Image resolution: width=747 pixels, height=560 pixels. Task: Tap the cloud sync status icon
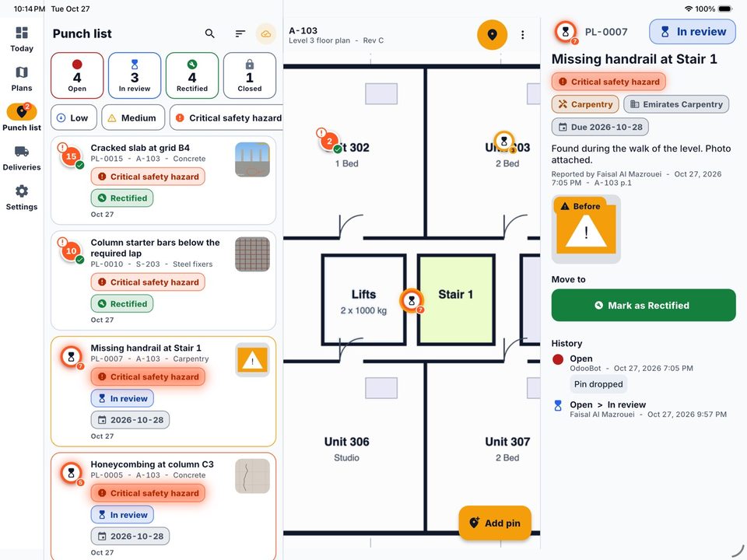click(266, 33)
